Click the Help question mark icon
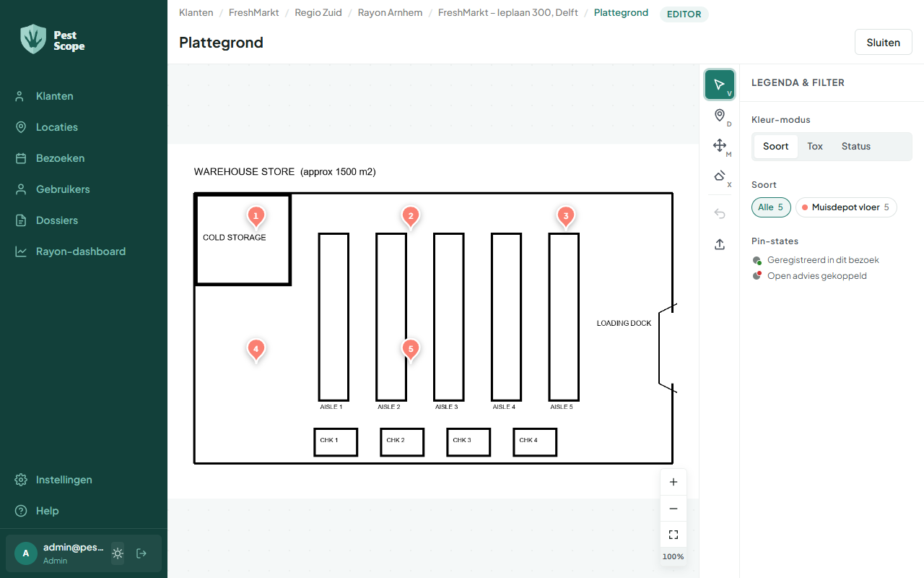924x578 pixels. coord(20,511)
